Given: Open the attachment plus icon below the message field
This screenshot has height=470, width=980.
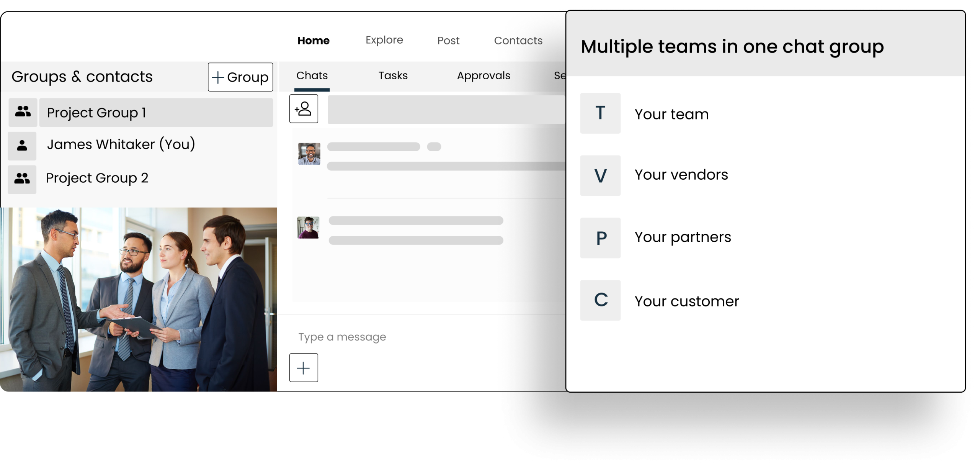Looking at the screenshot, I should (303, 367).
